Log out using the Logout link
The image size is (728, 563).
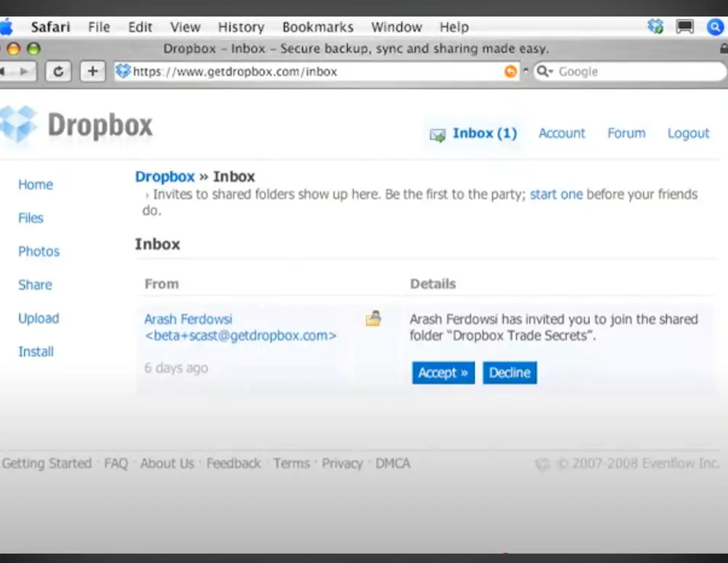coord(689,133)
